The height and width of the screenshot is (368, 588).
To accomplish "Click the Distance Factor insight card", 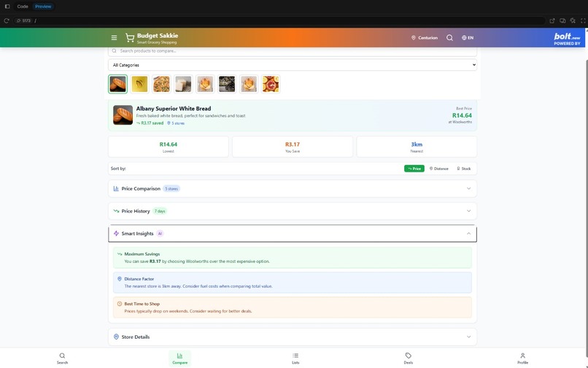I will [x=293, y=283].
